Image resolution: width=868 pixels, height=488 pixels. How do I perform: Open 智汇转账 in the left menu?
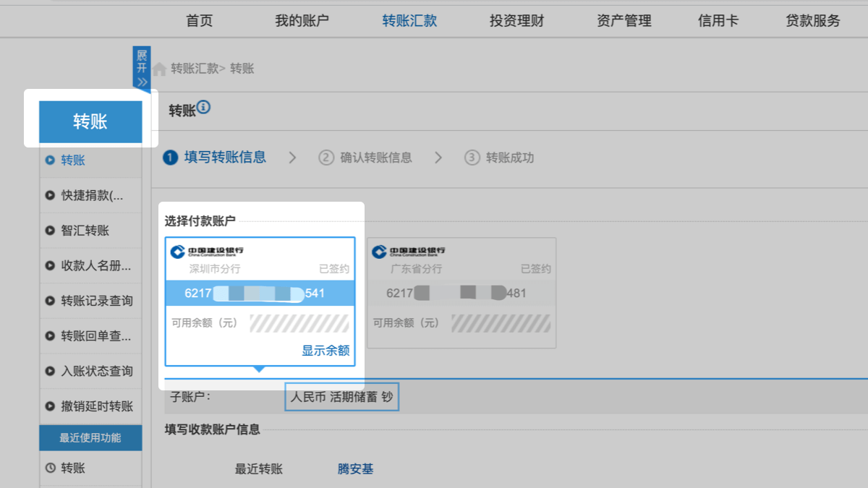(85, 231)
